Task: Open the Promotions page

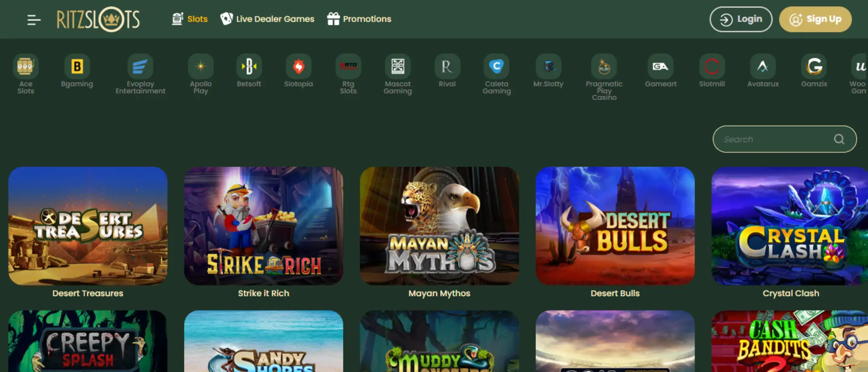Action: [359, 19]
